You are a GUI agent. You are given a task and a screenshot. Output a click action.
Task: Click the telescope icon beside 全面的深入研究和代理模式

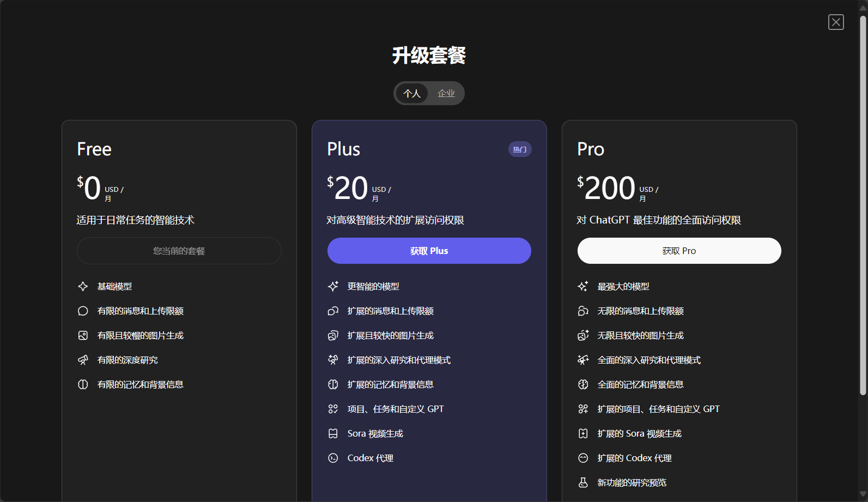tap(583, 360)
